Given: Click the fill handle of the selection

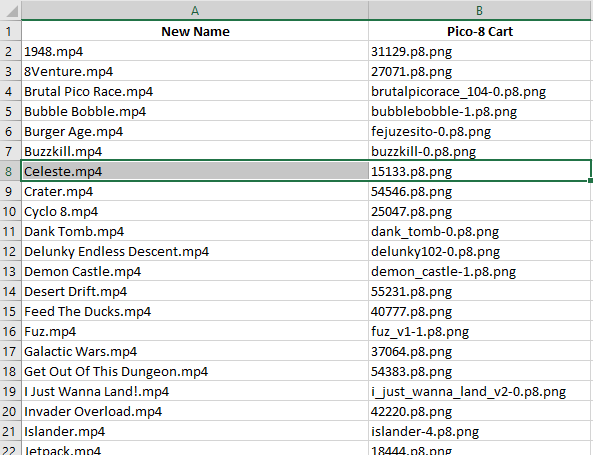Looking at the screenshot, I should coord(591,181).
